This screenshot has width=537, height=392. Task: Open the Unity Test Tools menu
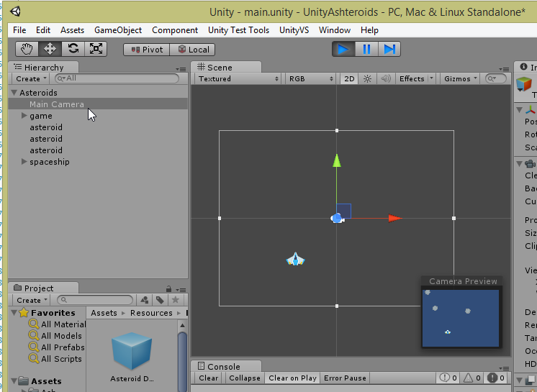238,30
